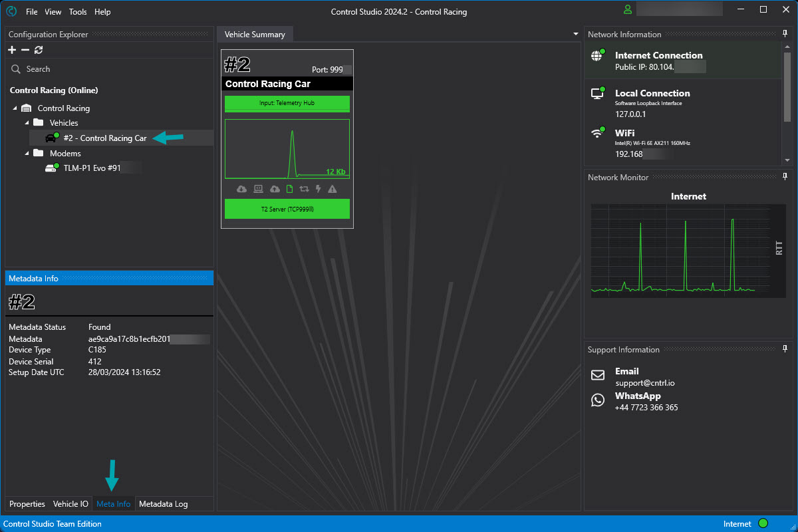Viewport: 798px width, 532px height.
Task: Open the Help menu
Action: point(102,12)
